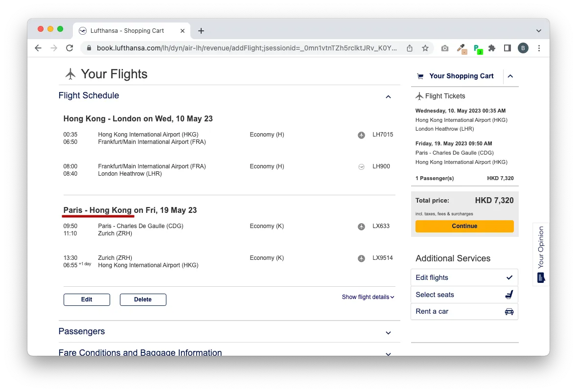Reload the Lufthansa page

pos(69,48)
